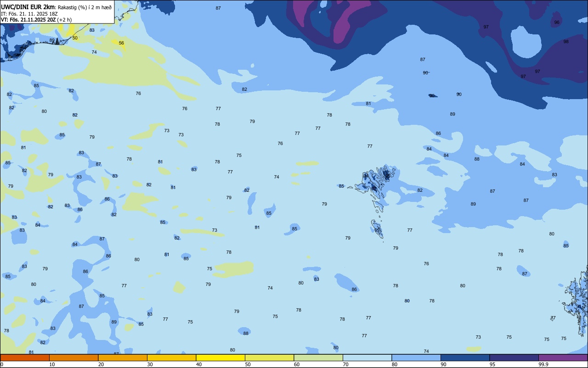Click the pale green 60–70 legend swatch
The image size is (588, 368).
click(318, 357)
